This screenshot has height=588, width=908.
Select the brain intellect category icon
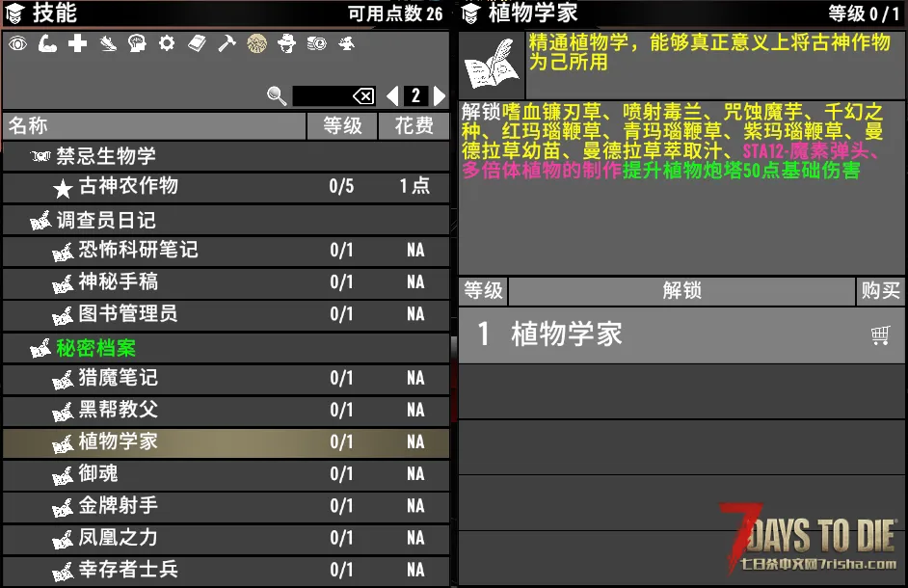pyautogui.click(x=137, y=43)
